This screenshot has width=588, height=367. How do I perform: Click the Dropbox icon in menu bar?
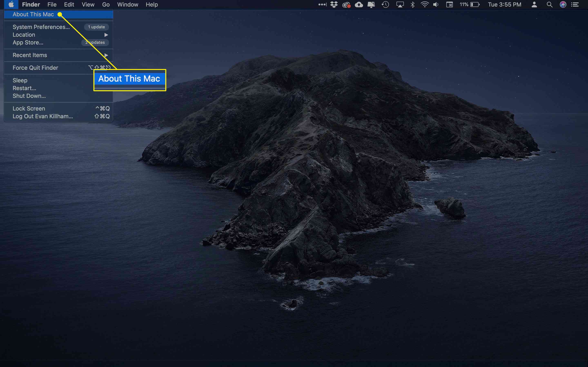pos(334,5)
